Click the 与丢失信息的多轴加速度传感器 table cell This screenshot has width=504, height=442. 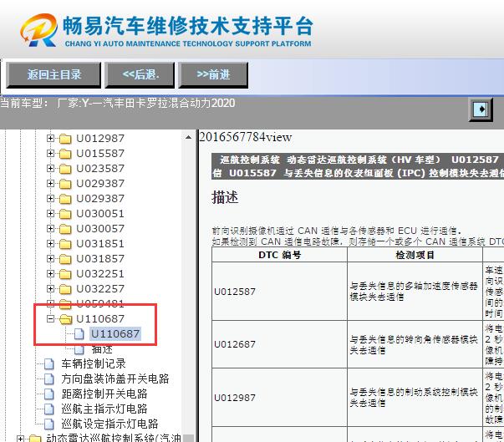pyautogui.click(x=414, y=292)
